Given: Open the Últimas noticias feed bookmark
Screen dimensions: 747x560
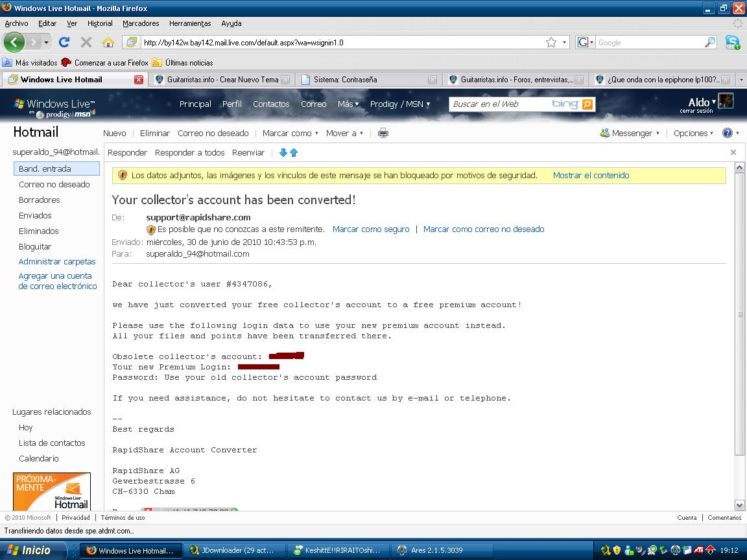Looking at the screenshot, I should 182,62.
